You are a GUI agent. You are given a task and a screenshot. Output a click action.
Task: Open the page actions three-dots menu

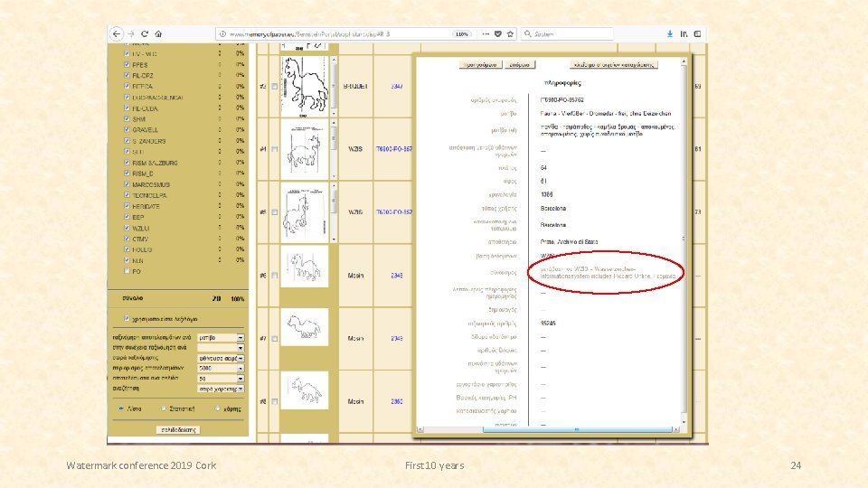coord(486,33)
